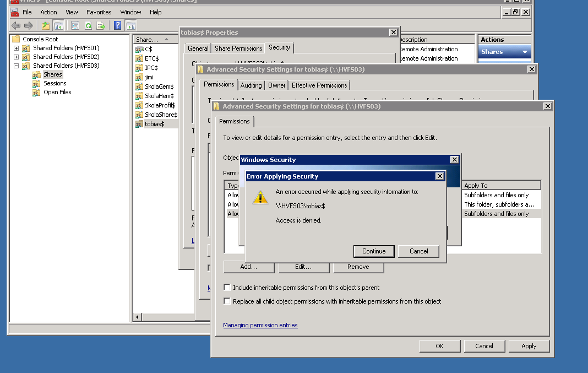Image resolution: width=588 pixels, height=373 pixels.
Task: Click the Up One Level toolbar icon
Action: pos(45,25)
